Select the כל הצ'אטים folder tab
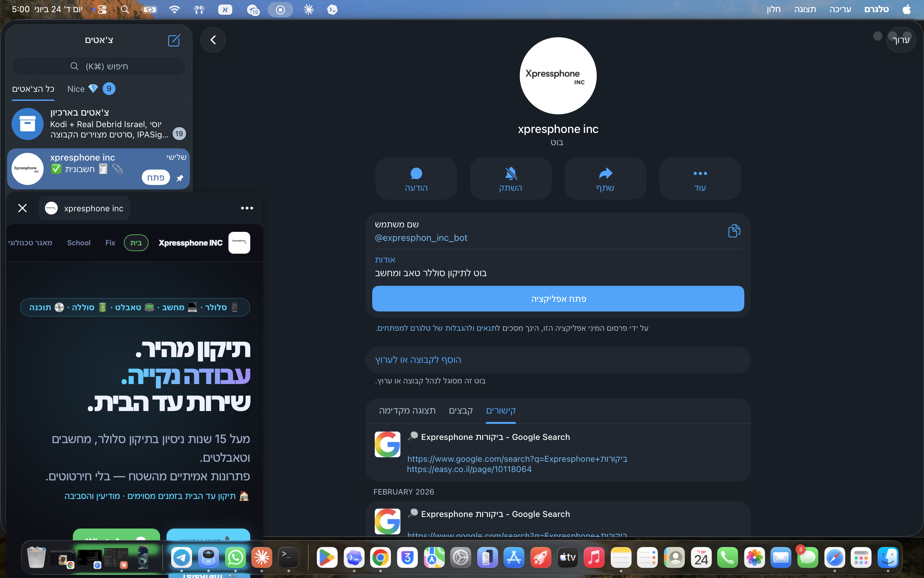 tap(33, 89)
